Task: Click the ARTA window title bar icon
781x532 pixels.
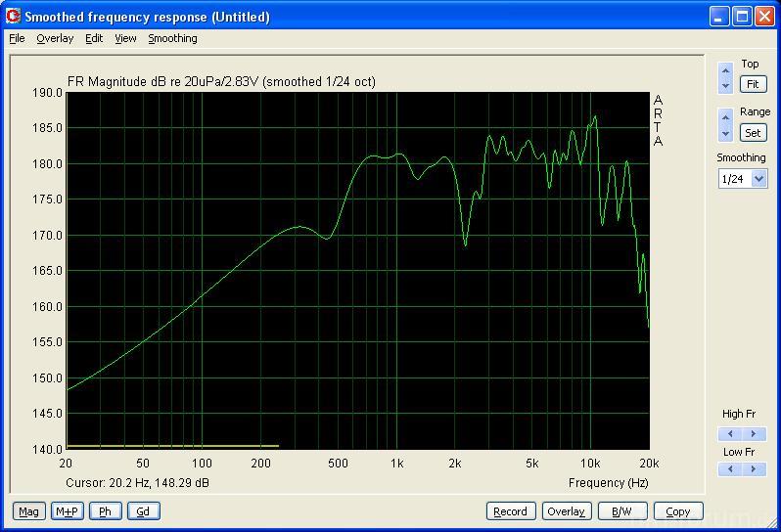Action: tap(13, 17)
